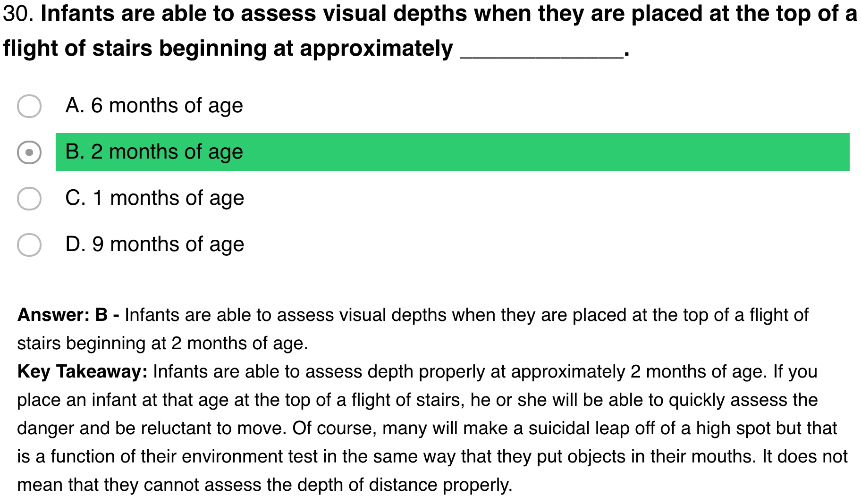Click the "D. 9 months of age" label
861x504 pixels.
154,244
